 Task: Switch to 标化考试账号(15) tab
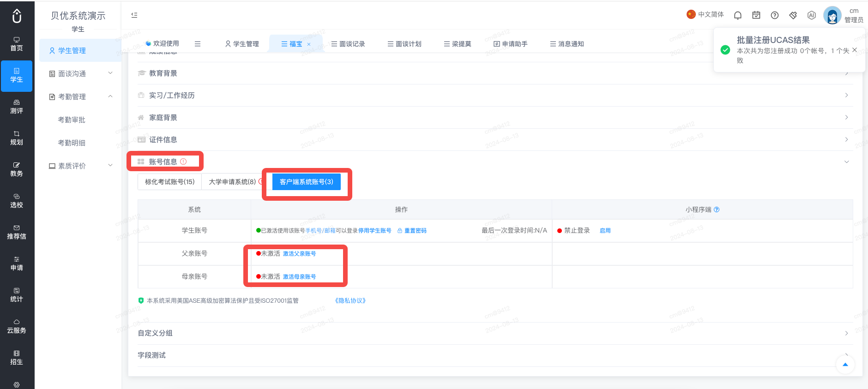pyautogui.click(x=169, y=182)
